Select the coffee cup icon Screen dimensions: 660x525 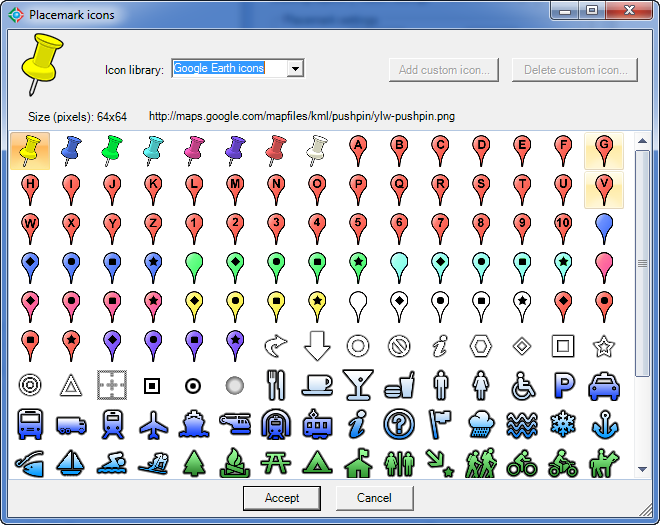tap(317, 384)
